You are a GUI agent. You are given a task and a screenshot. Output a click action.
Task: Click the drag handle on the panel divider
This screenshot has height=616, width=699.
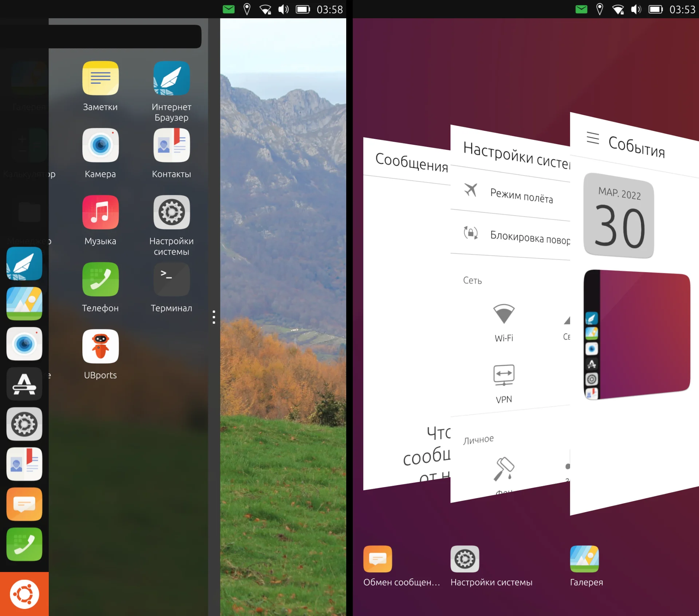214,317
